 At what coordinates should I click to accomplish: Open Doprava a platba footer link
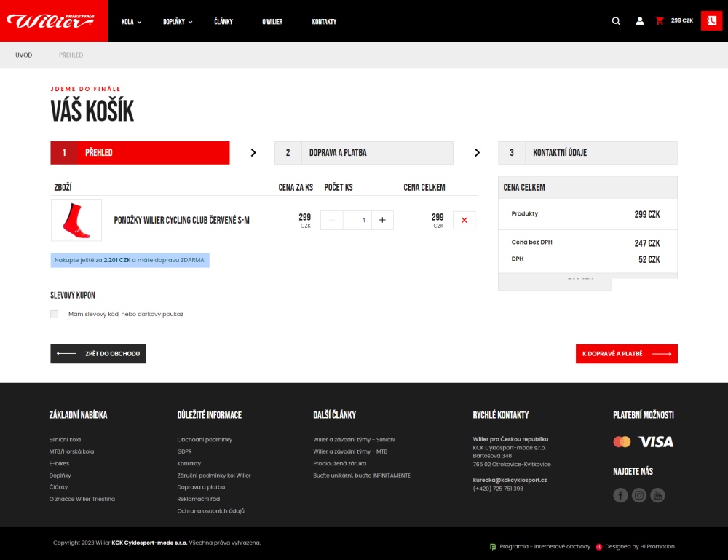201,487
